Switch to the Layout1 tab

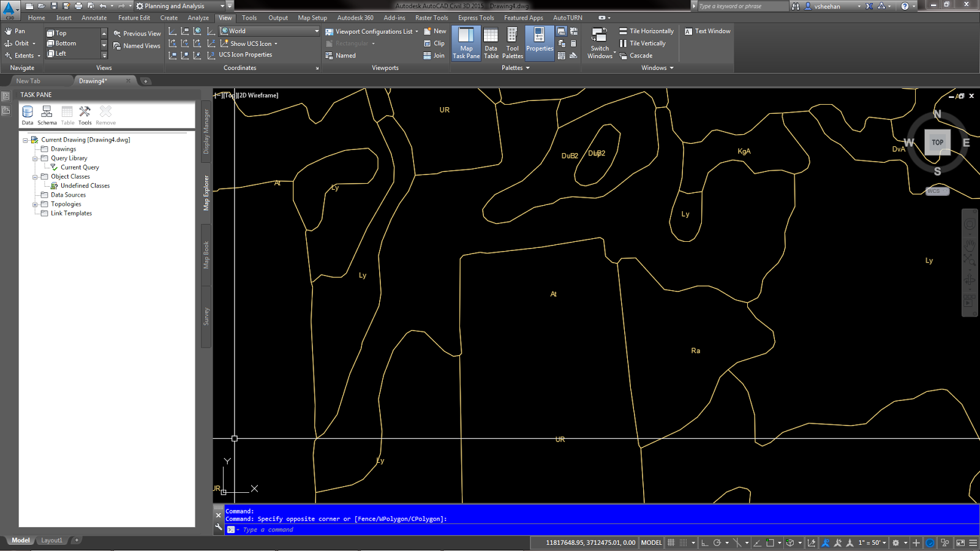[x=51, y=540]
